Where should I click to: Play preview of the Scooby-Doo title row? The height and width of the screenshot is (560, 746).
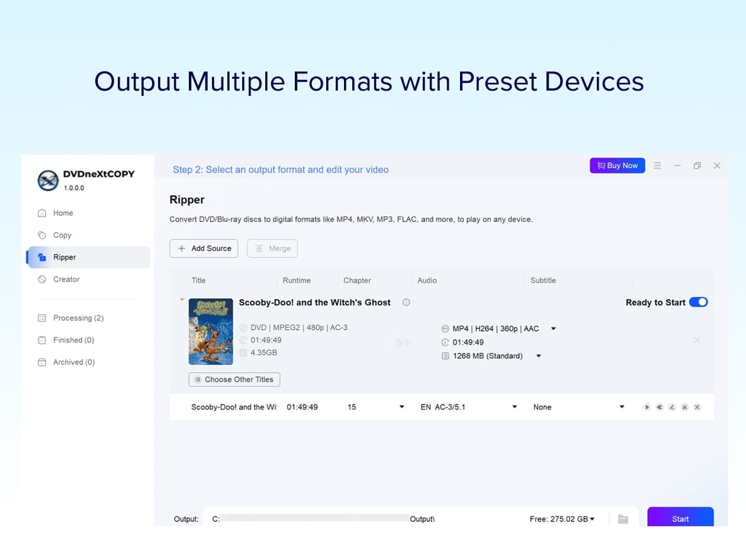(647, 407)
